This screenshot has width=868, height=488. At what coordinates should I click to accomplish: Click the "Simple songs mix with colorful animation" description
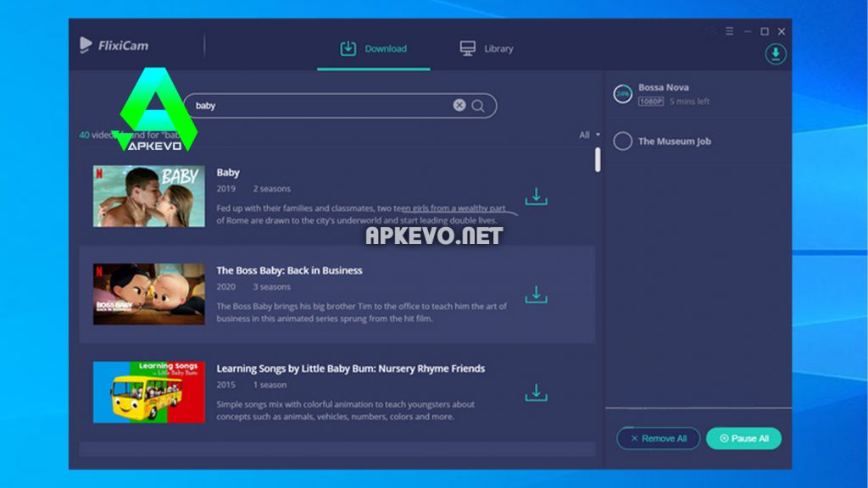pyautogui.click(x=346, y=410)
